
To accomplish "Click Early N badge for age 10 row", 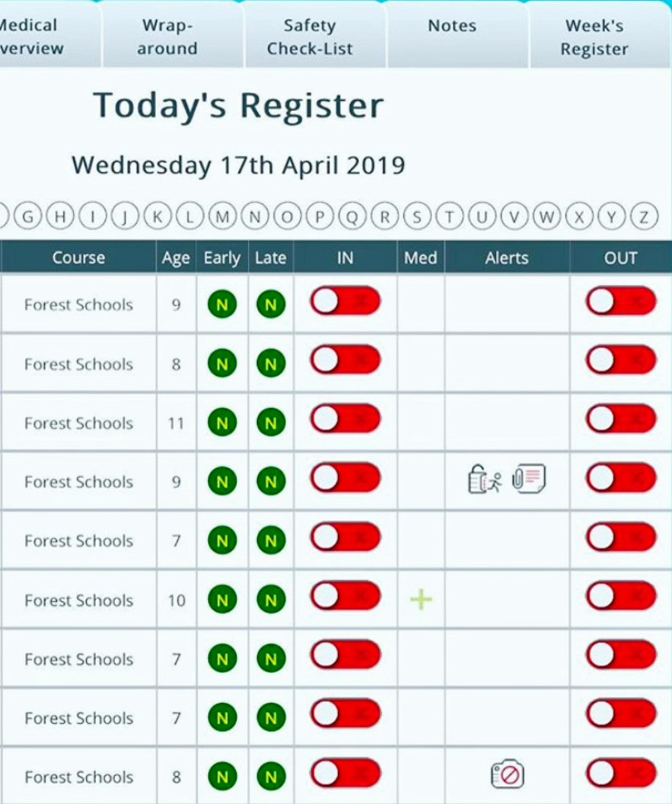I will click(222, 599).
